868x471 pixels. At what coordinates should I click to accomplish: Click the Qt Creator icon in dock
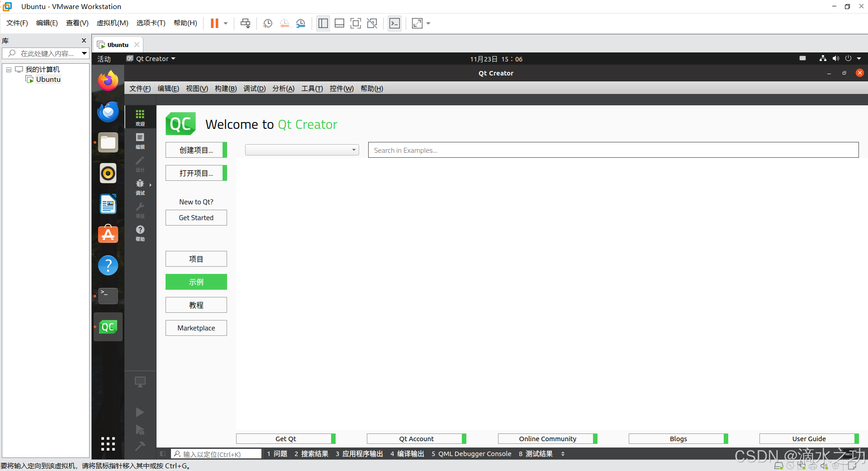point(108,327)
